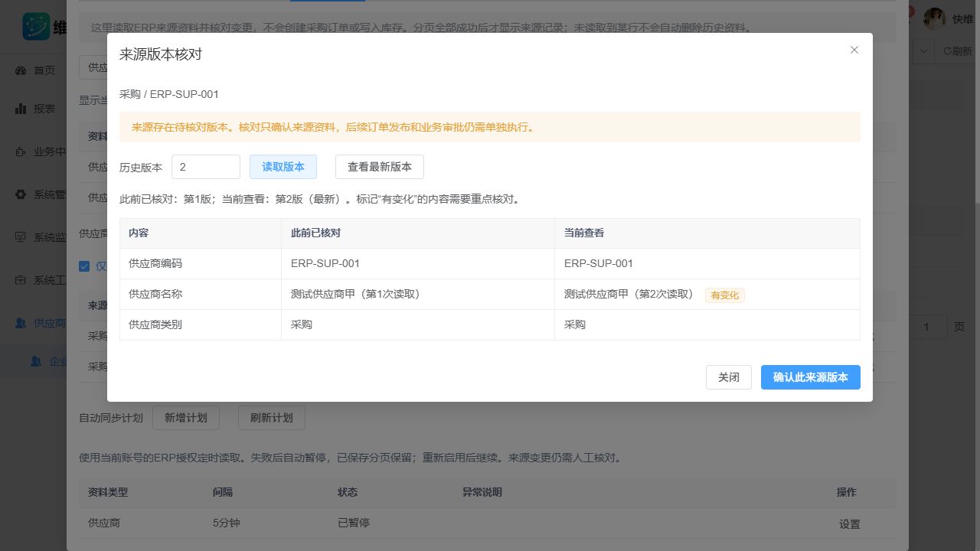The image size is (980, 551).
Task: Click the application logo icon
Action: 36,27
